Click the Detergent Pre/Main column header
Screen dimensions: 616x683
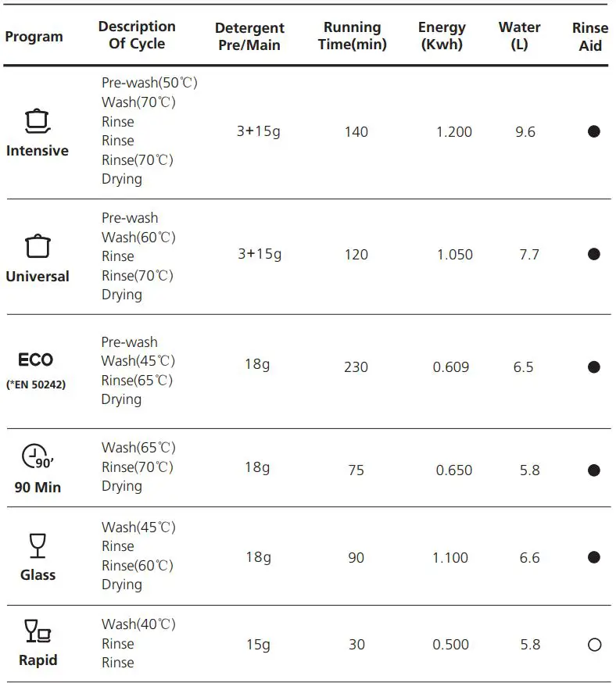click(x=249, y=37)
